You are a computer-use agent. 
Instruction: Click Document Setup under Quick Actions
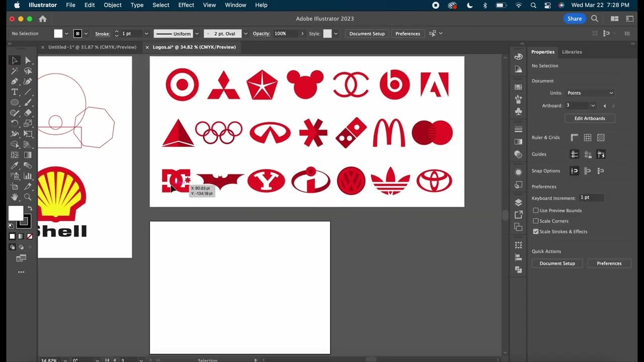point(557,263)
